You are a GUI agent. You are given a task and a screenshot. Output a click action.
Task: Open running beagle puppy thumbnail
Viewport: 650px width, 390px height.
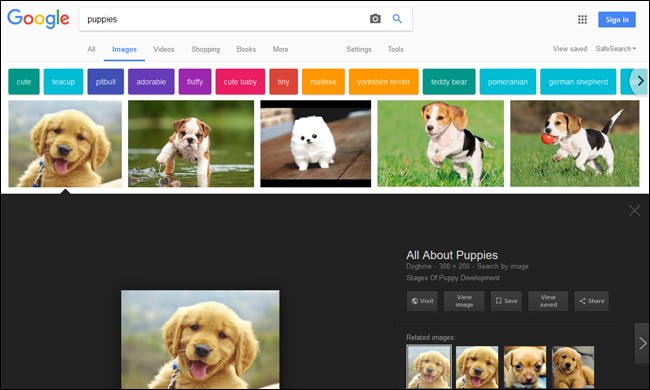coord(441,143)
